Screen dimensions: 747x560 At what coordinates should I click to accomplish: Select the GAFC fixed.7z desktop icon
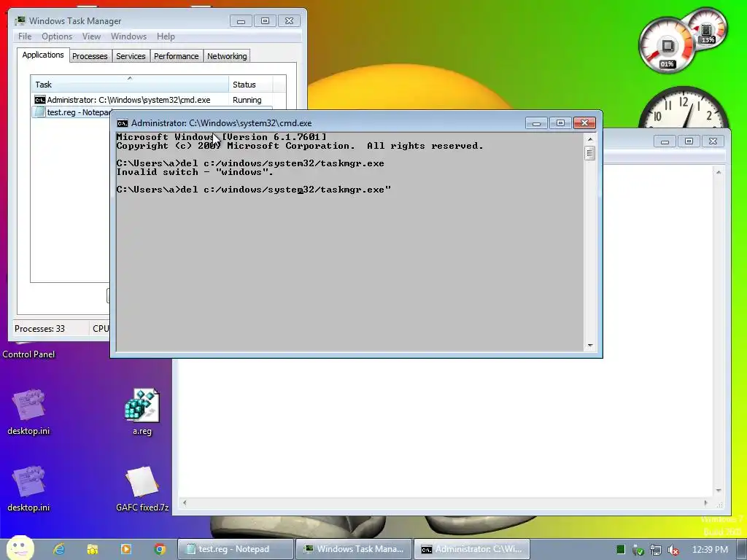click(x=142, y=489)
